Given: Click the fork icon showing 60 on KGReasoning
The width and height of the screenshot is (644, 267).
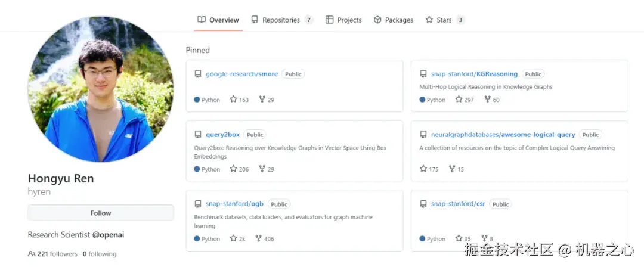Looking at the screenshot, I should [x=488, y=99].
